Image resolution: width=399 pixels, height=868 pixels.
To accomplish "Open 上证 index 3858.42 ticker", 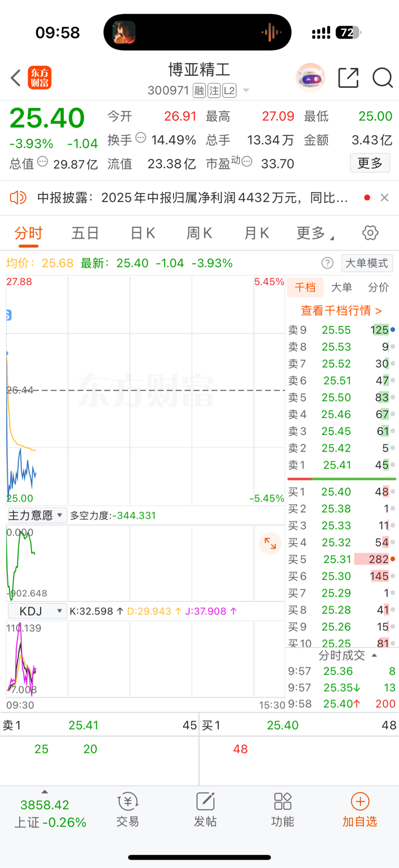I will click(x=49, y=813).
